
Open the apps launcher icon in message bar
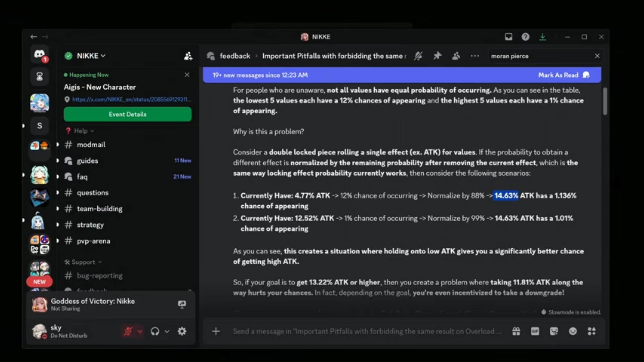tap(592, 331)
